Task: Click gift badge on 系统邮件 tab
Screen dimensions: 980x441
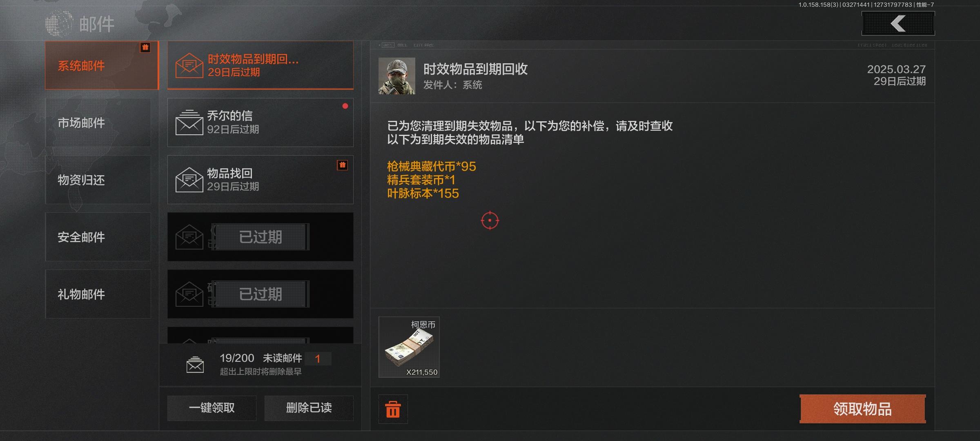Action: tap(145, 47)
